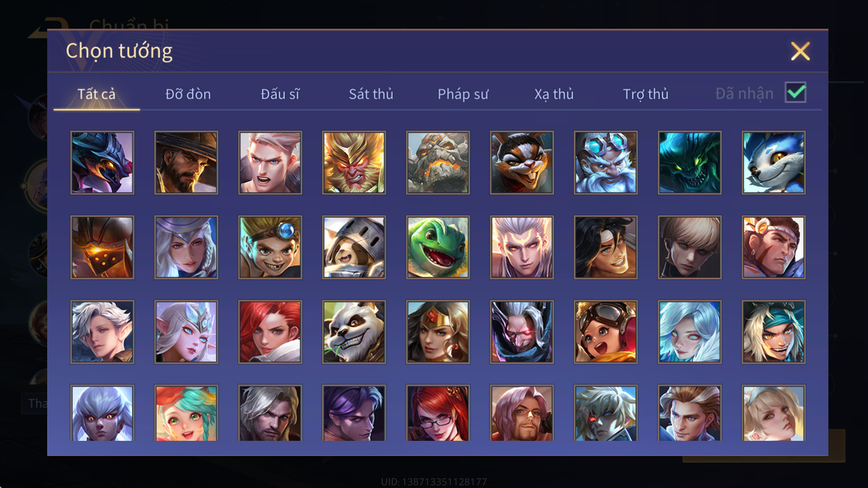Image resolution: width=868 pixels, height=488 pixels.
Task: Select the Tất cả tab
Action: [97, 94]
